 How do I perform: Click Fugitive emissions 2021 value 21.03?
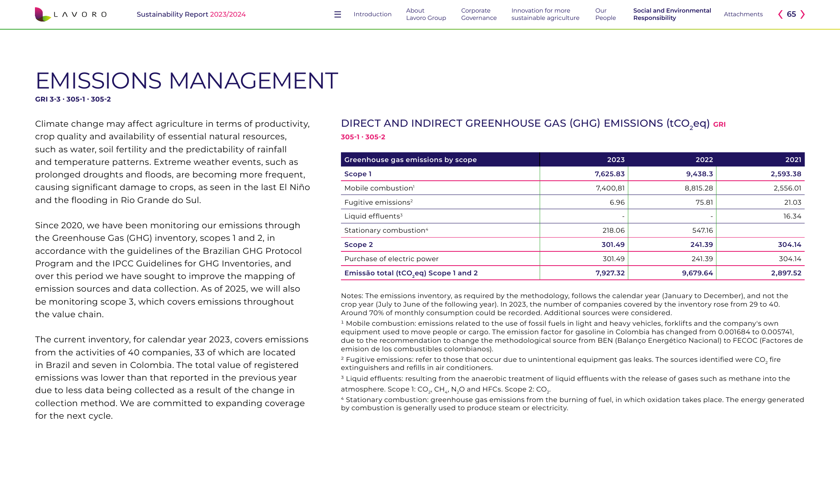[792, 202]
